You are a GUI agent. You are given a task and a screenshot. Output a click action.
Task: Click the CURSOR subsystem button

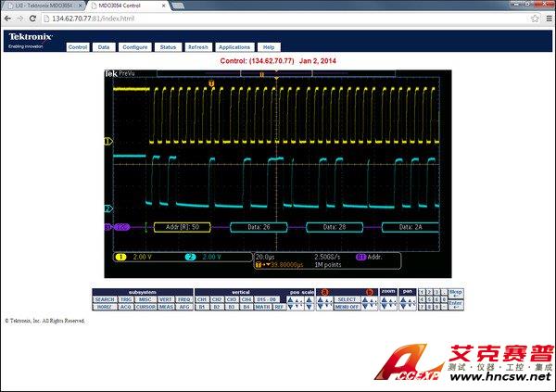[145, 307]
